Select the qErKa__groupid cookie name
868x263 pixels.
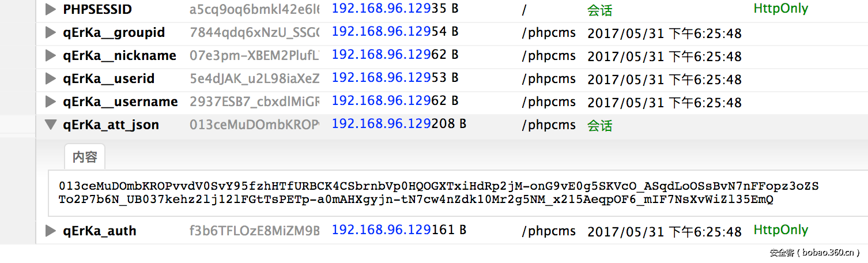tap(114, 33)
